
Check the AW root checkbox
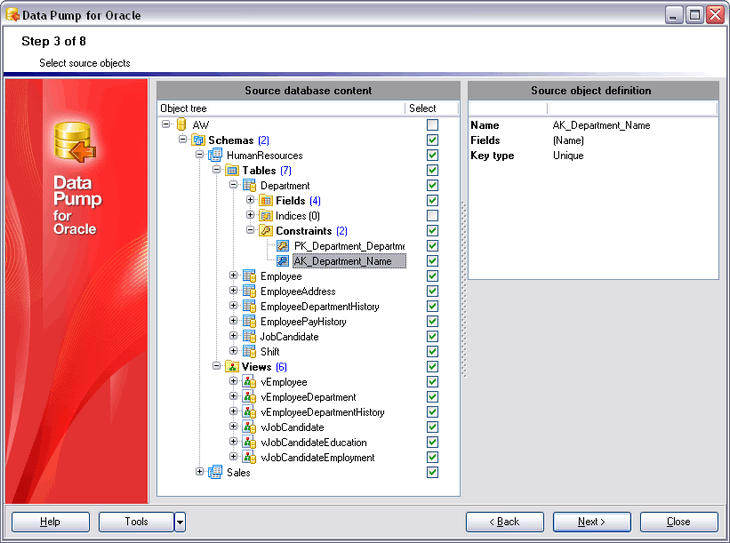433,125
